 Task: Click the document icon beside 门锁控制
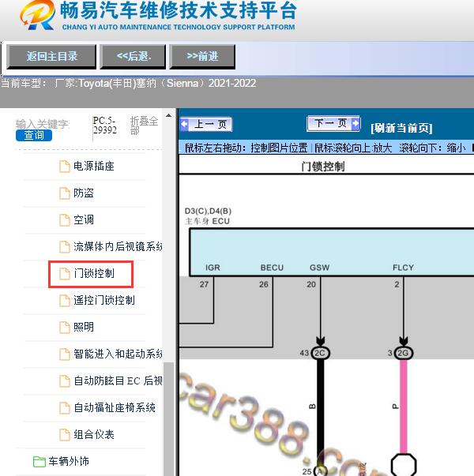(x=65, y=273)
